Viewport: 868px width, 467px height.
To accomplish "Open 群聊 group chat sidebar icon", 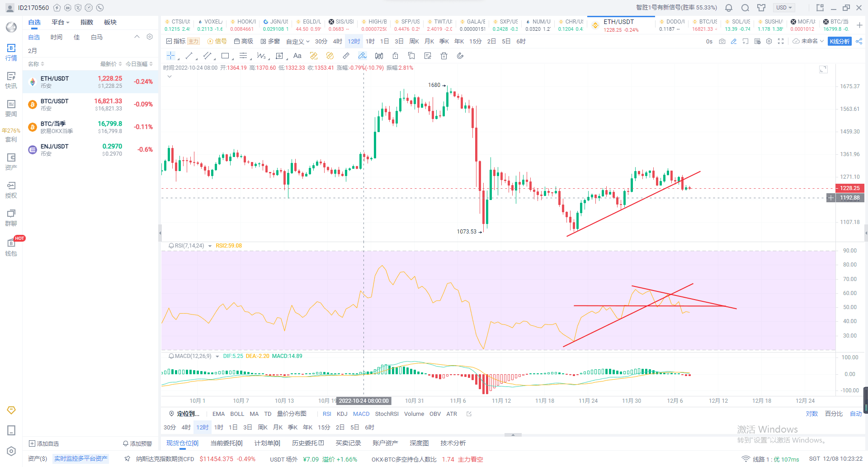I will pyautogui.click(x=11, y=218).
